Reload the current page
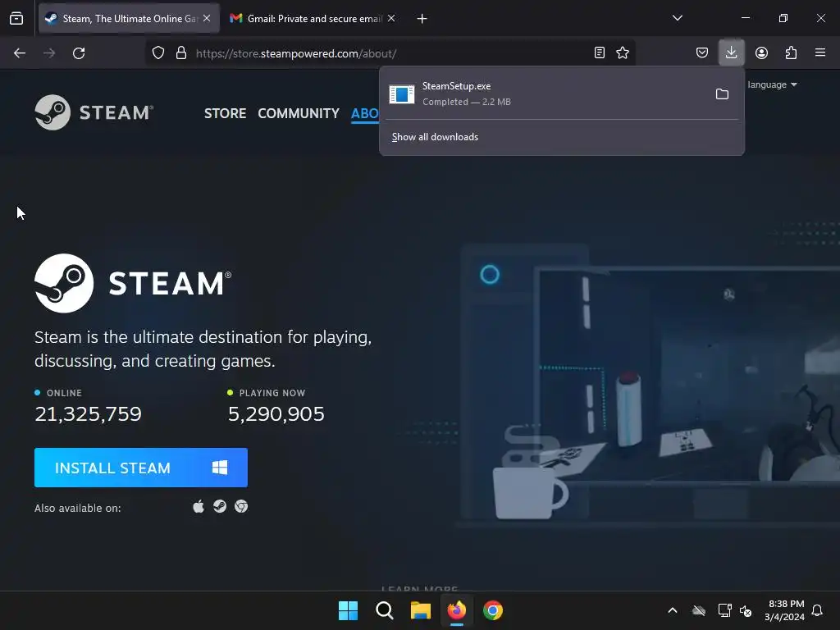Screen dimensions: 840x630 (79, 53)
